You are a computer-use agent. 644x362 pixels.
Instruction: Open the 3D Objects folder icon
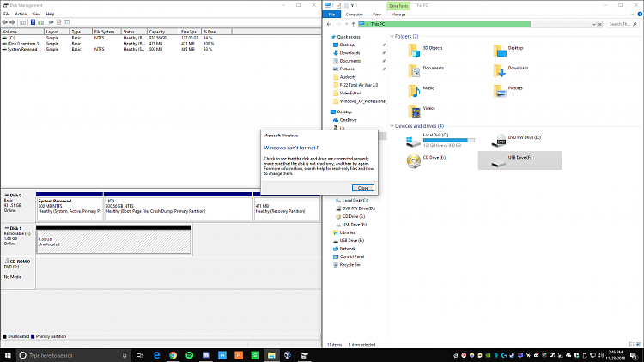click(414, 51)
